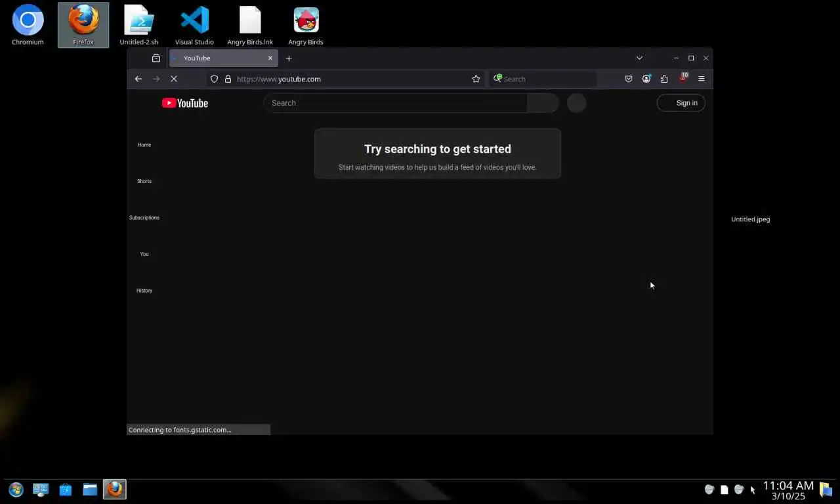Bookmark this page with star icon
The width and height of the screenshot is (840, 504).
tap(476, 79)
